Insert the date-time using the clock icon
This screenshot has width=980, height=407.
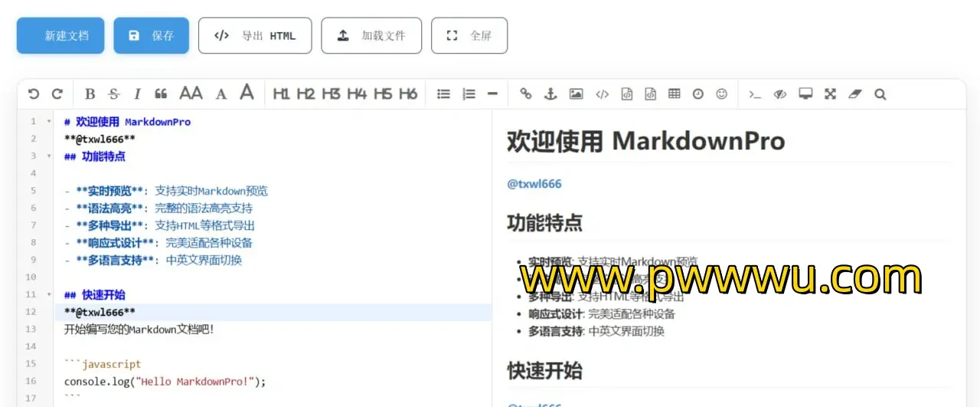[697, 94]
